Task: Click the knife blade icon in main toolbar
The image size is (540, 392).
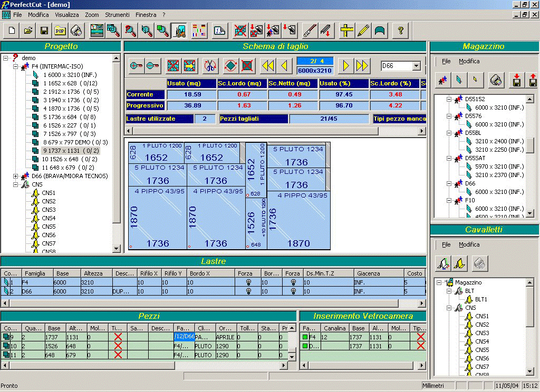Action: (x=310, y=31)
